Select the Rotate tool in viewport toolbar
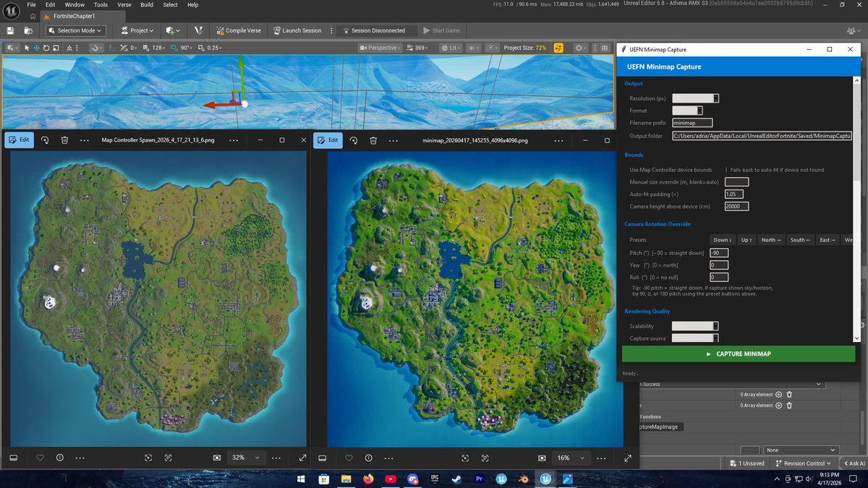This screenshot has height=488, width=868. (46, 48)
